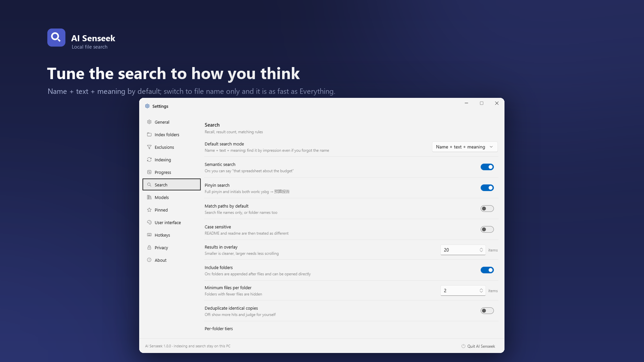Click the Default search mode label

tap(224, 144)
